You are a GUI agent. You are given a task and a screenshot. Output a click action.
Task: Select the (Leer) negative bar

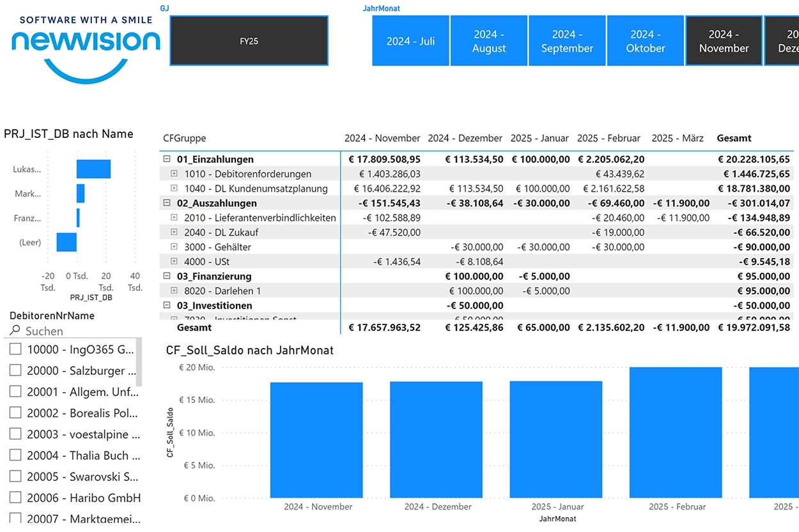pyautogui.click(x=66, y=242)
